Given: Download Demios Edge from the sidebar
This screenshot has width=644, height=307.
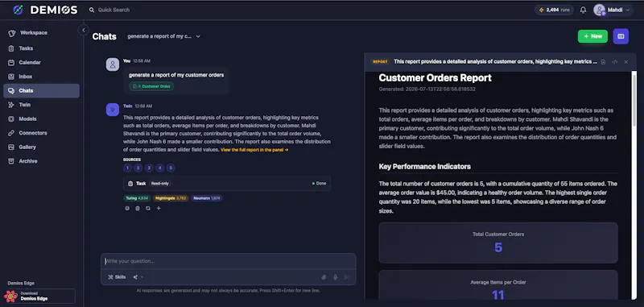Looking at the screenshot, I should tap(39, 296).
